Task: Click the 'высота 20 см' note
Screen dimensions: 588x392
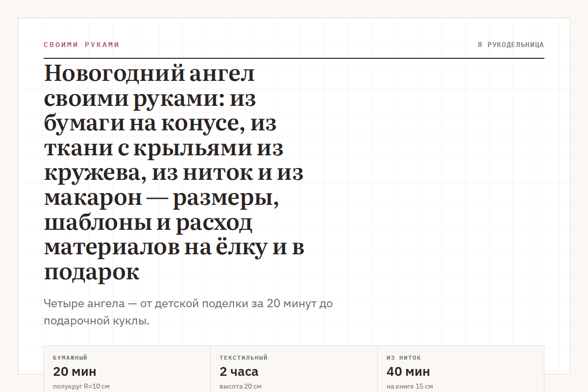Action: click(x=240, y=387)
